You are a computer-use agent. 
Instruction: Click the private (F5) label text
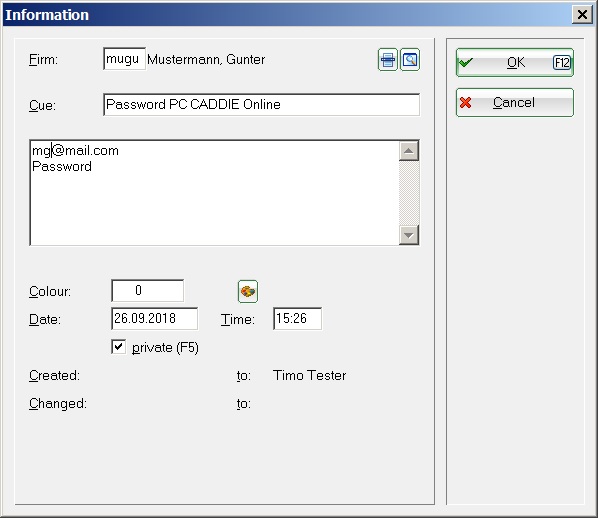click(x=165, y=347)
